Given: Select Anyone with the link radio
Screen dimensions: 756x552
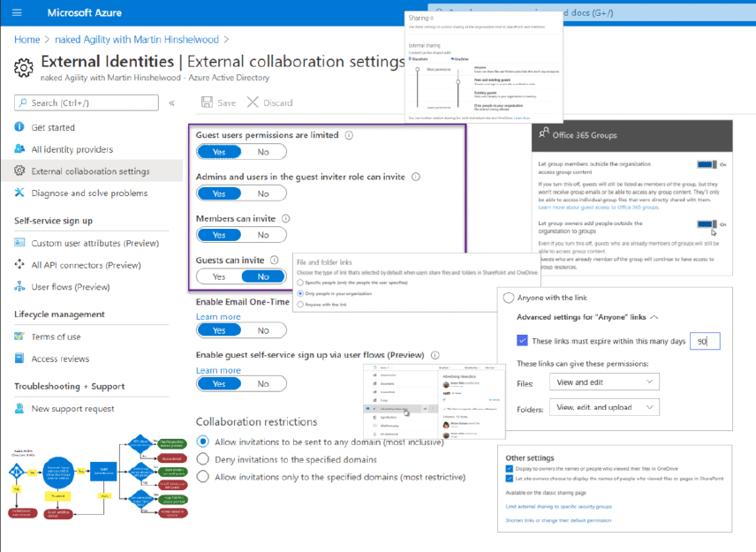Looking at the screenshot, I should pyautogui.click(x=508, y=298).
